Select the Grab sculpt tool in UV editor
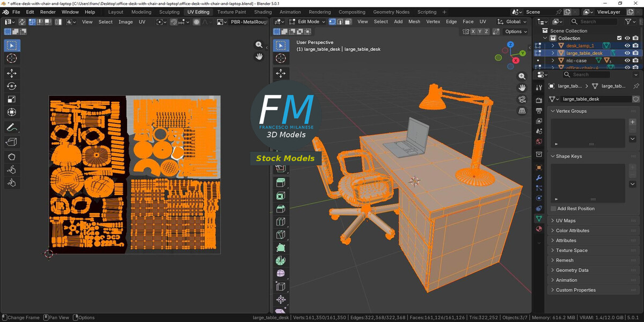 pos(12,156)
